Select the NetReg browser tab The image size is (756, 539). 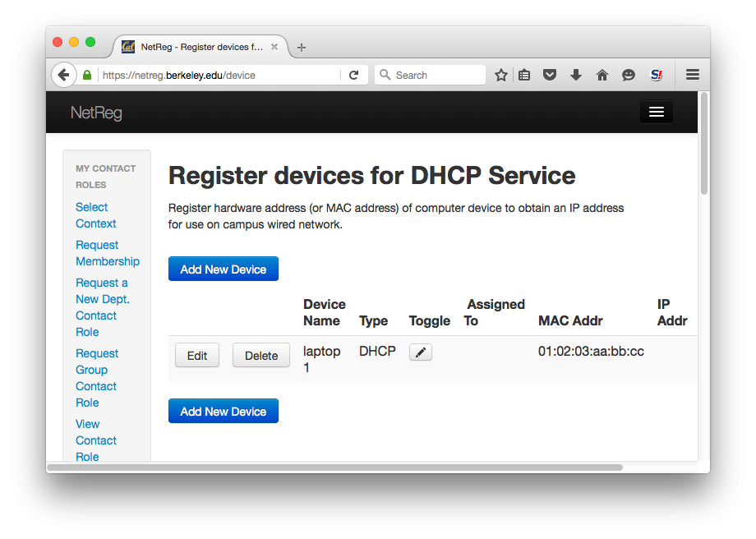pos(200,47)
